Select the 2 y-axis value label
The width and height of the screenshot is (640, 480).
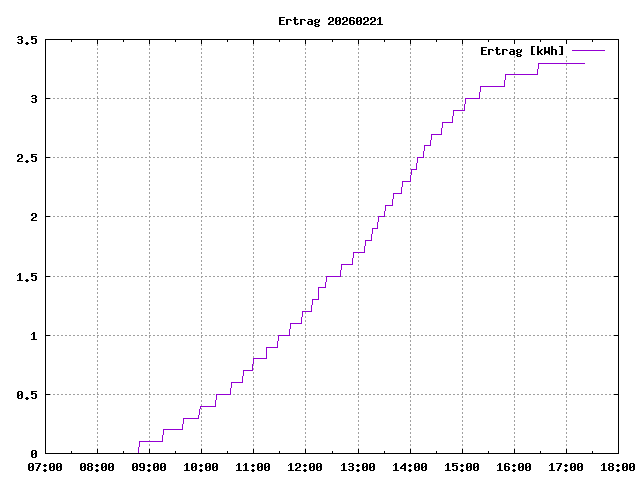tap(34, 218)
